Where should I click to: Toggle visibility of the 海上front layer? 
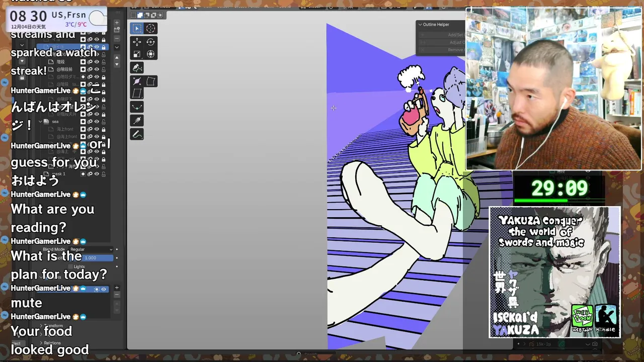[97, 129]
